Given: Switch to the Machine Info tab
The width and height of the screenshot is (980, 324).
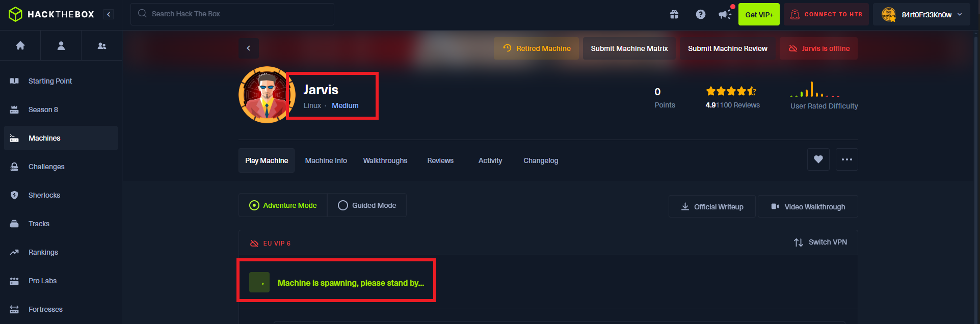Looking at the screenshot, I should 326,160.
